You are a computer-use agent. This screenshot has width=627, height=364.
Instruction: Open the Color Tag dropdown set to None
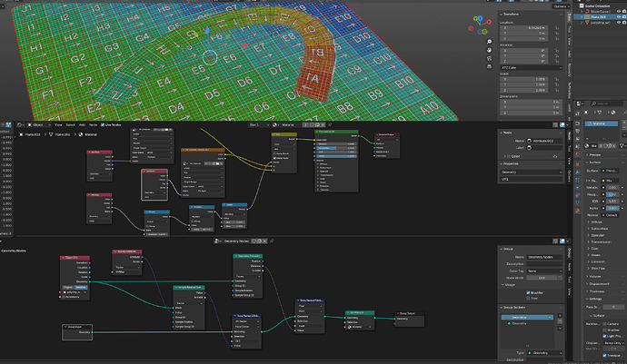tap(544, 271)
